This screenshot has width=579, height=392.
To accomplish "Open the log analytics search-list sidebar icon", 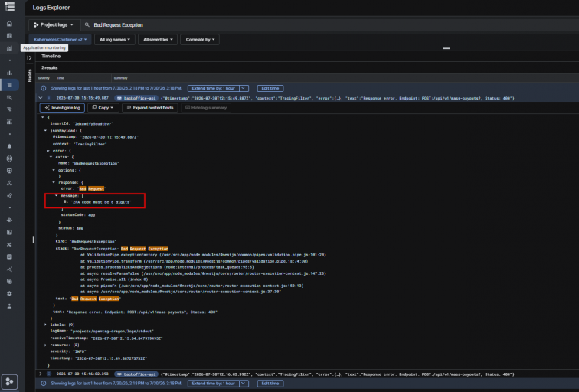I will click(x=10, y=97).
